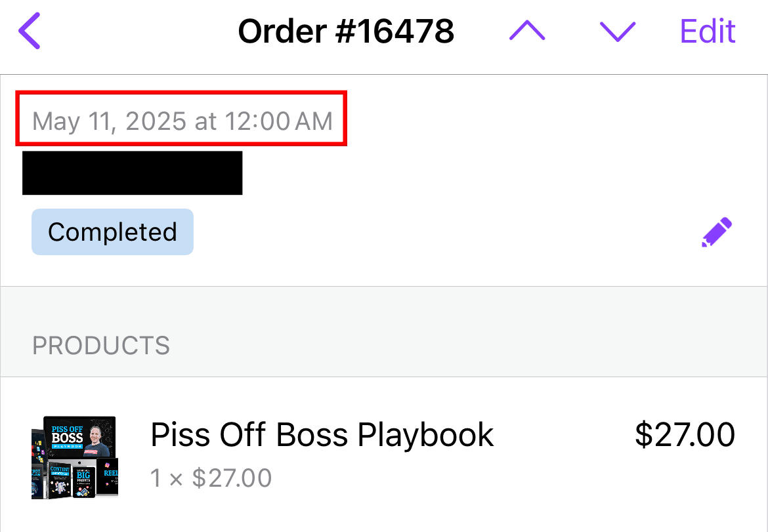This screenshot has width=768, height=532.
Task: Tap the presenter photo on playbook cover
Action: (x=100, y=438)
